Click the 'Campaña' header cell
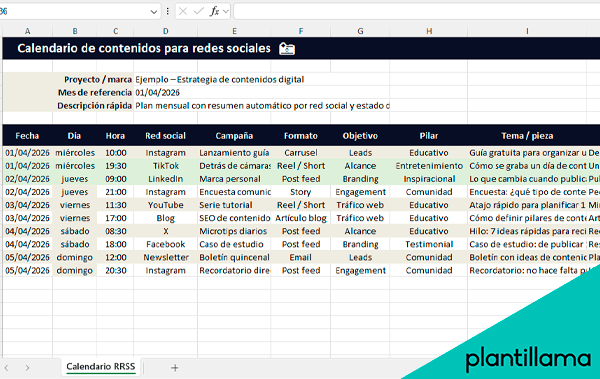Screen dimensions: 600x379 [234, 136]
